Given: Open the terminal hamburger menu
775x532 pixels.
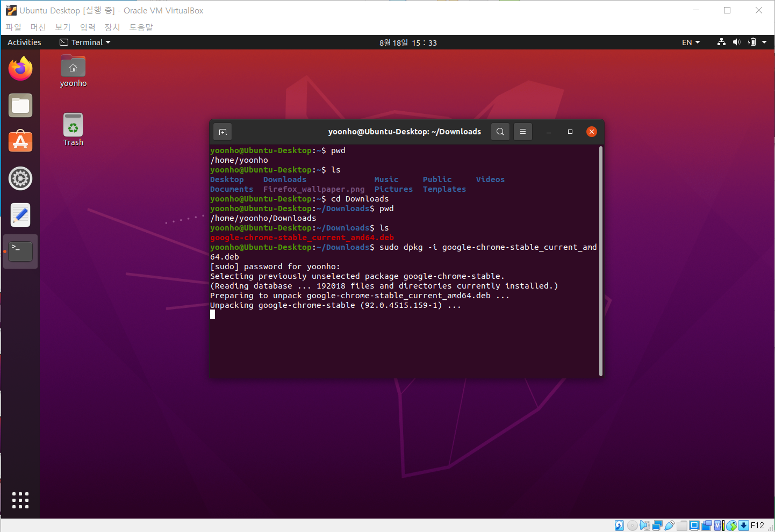Looking at the screenshot, I should [x=523, y=132].
